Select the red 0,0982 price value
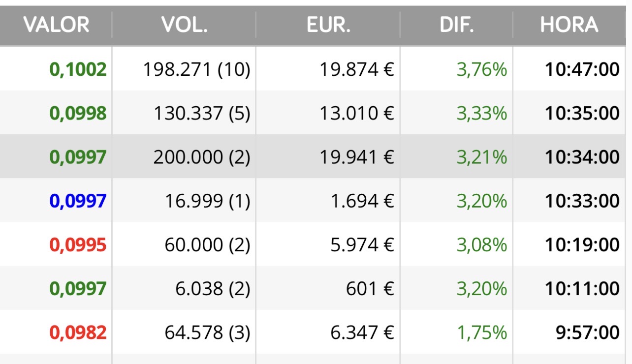The height and width of the screenshot is (364, 632). (78, 333)
